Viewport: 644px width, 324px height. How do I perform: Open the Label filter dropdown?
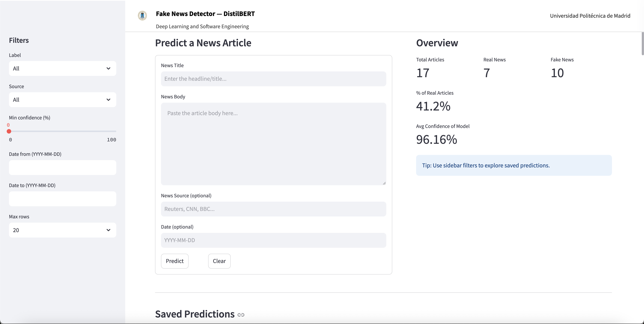62,68
